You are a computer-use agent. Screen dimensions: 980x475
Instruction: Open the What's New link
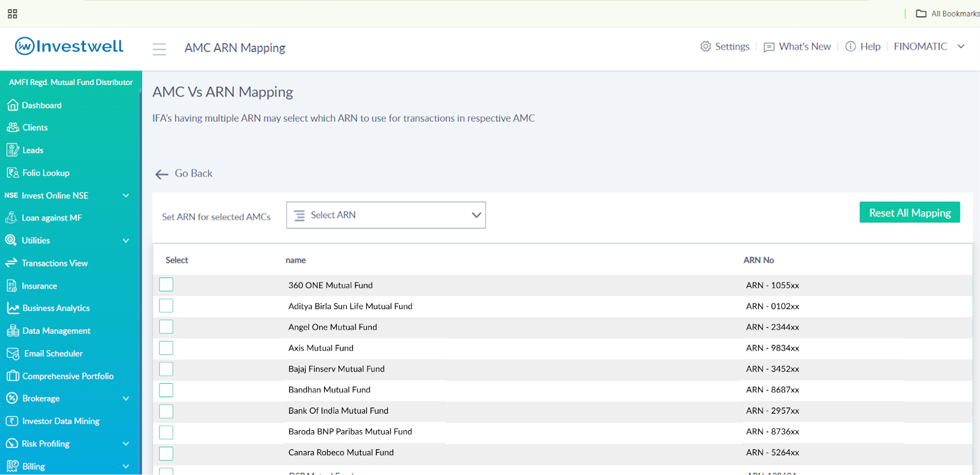pyautogui.click(x=805, y=47)
